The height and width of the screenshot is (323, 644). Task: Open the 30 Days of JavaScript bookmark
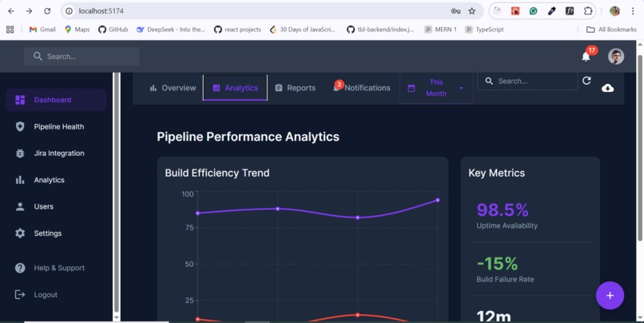pyautogui.click(x=302, y=29)
